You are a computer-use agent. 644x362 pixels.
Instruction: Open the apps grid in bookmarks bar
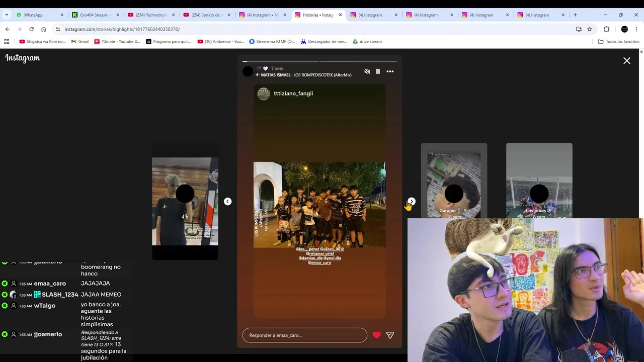point(7,42)
